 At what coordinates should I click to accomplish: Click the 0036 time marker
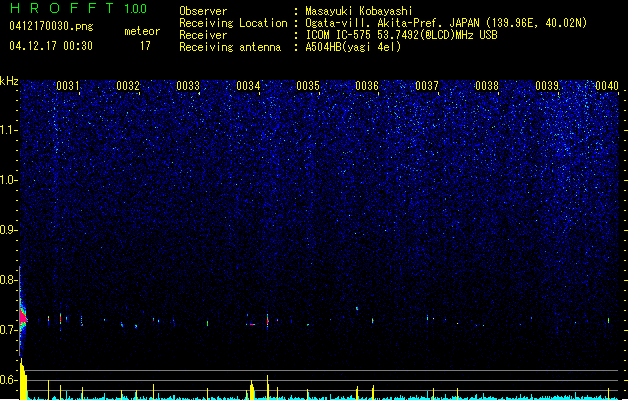pos(367,86)
